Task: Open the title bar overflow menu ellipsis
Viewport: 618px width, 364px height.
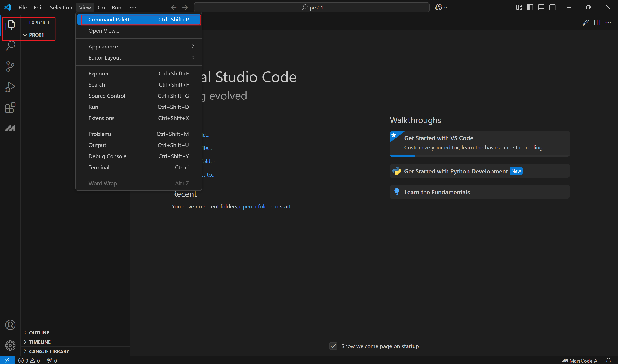Action: [x=133, y=7]
